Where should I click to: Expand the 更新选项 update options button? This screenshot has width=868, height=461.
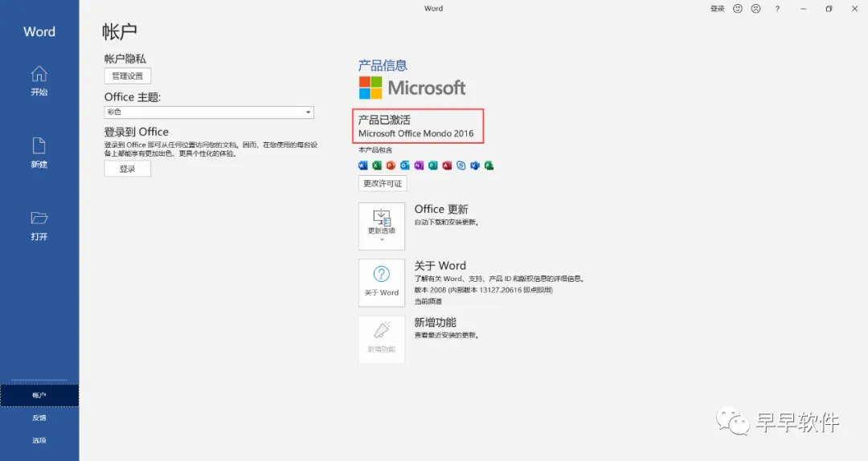click(x=382, y=226)
